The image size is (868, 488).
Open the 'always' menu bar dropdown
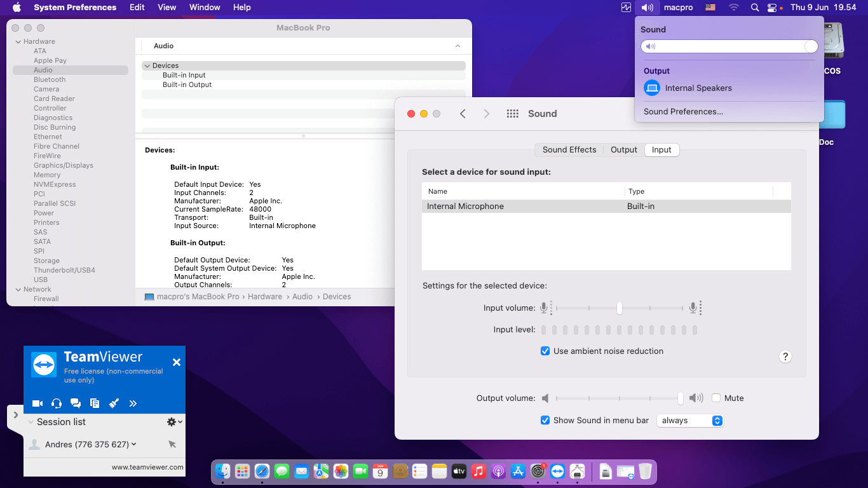click(x=690, y=421)
